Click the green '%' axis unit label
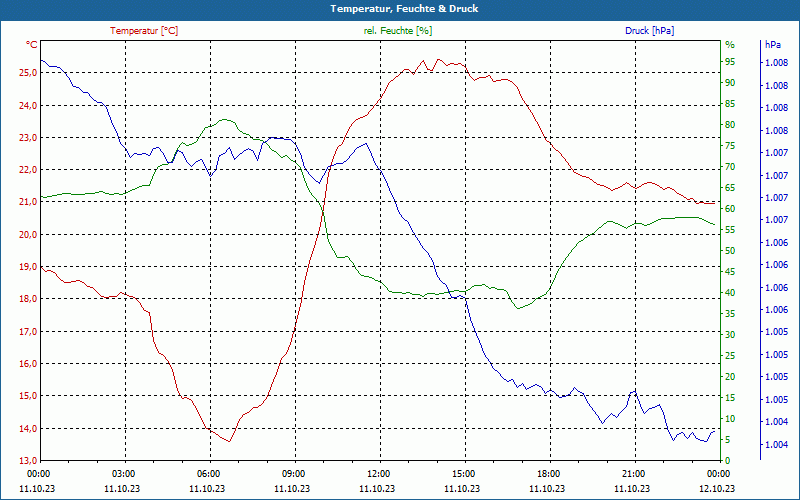Image resolution: width=800 pixels, height=500 pixels. point(730,45)
